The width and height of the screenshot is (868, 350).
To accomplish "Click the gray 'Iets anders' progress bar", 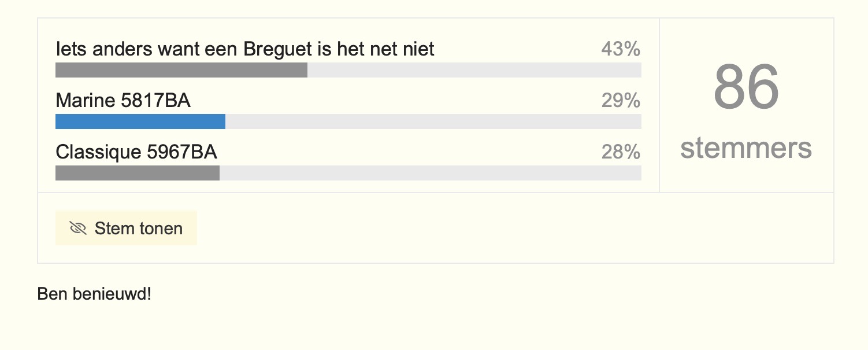I will tap(181, 70).
